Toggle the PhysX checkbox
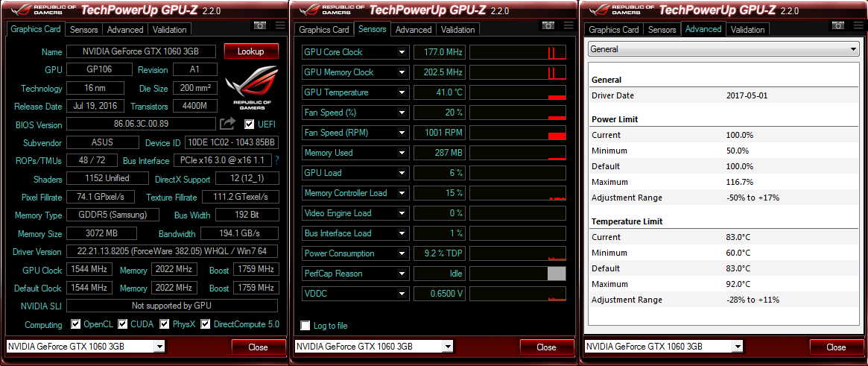This screenshot has width=868, height=366. 165,324
